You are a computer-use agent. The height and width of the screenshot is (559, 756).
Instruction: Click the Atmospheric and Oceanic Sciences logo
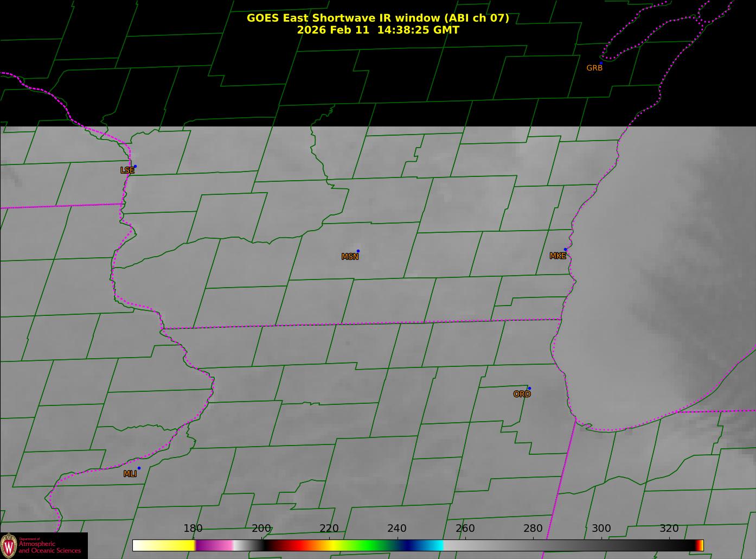click(x=43, y=545)
